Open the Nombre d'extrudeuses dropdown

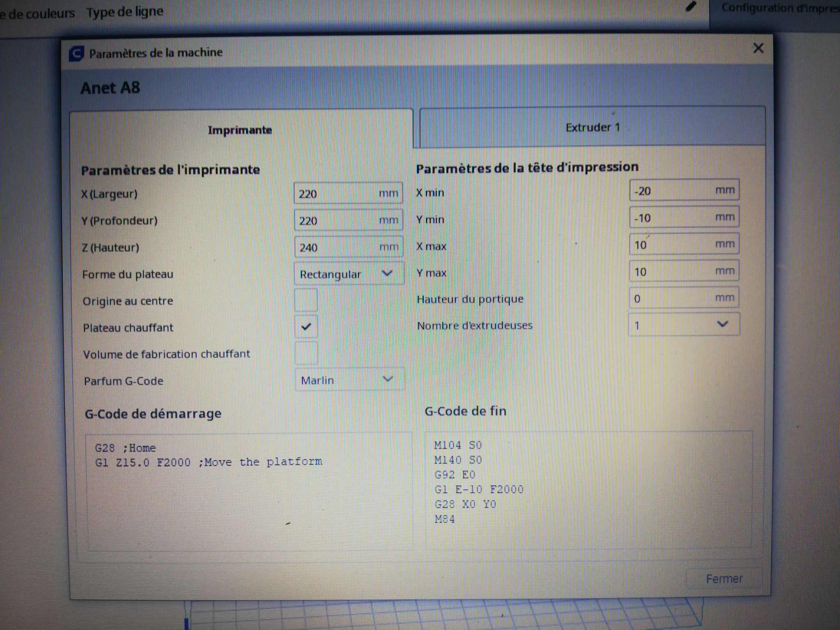point(684,325)
